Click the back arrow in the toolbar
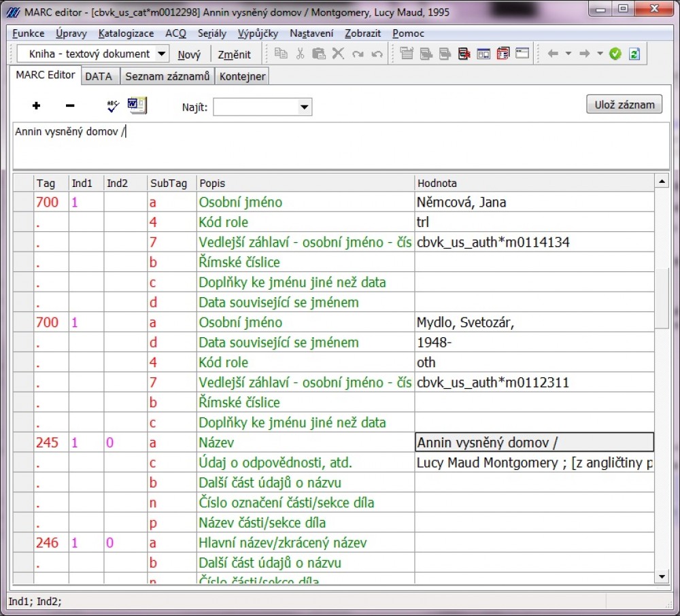This screenshot has height=616, width=680. (x=553, y=54)
